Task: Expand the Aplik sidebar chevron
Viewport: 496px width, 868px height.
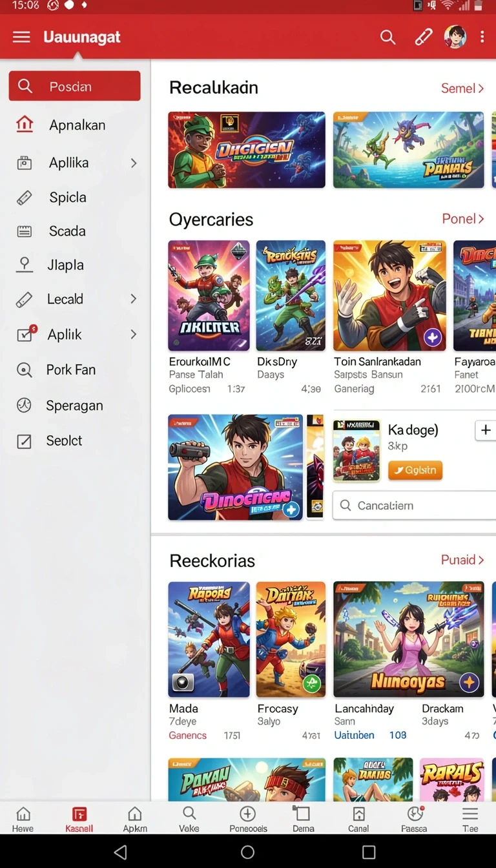Action: [x=134, y=335]
